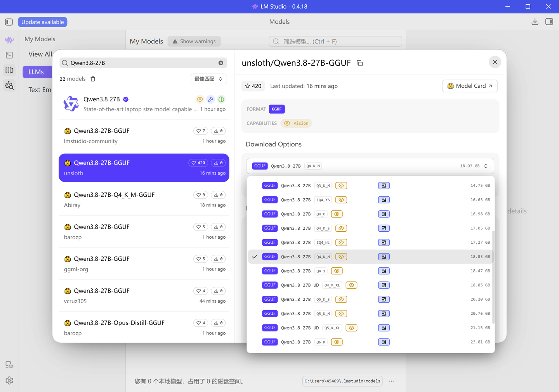Select the Q4_0 16.98 GB option
This screenshot has height=392, width=559.
pos(370,214)
